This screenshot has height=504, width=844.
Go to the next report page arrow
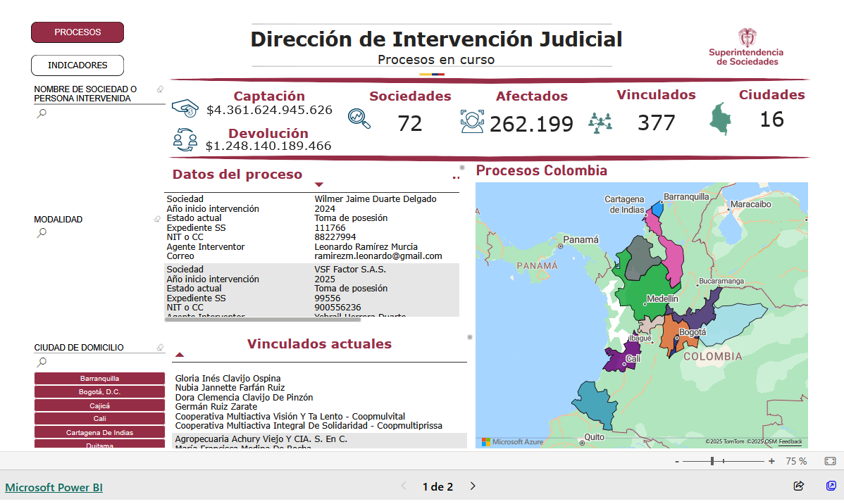473,486
